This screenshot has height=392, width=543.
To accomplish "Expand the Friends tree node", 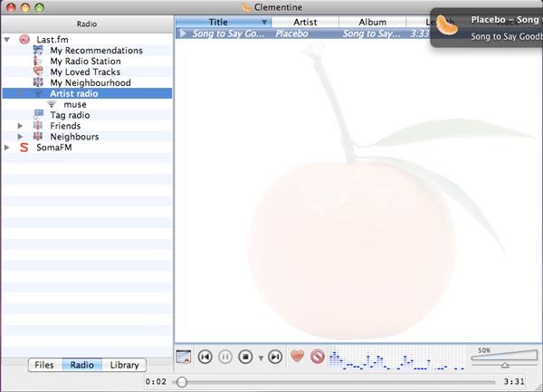I will click(21, 126).
